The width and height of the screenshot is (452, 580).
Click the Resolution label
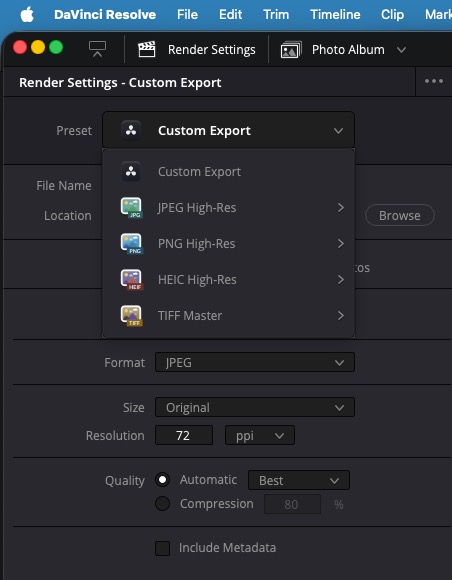(x=115, y=435)
